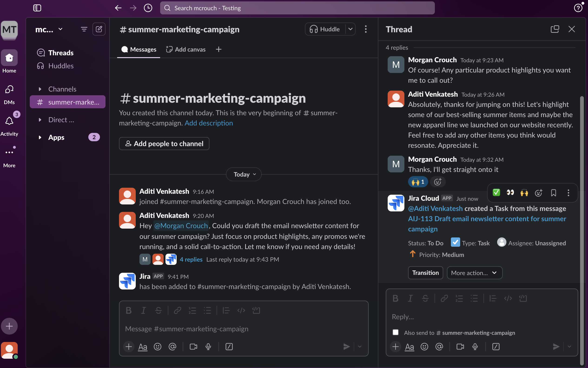This screenshot has height=368, width=588.
Task: Open history clock icon in top bar
Action: click(148, 8)
